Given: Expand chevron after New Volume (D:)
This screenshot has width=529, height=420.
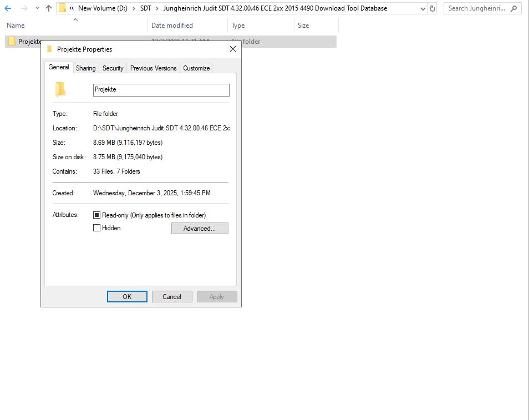Looking at the screenshot, I should pyautogui.click(x=134, y=8).
